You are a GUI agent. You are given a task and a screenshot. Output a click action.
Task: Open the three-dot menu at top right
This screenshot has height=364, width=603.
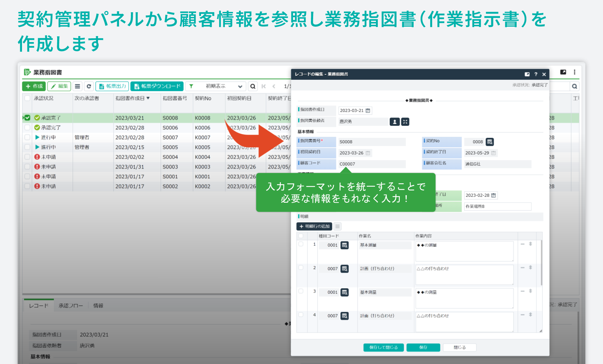pos(575,72)
